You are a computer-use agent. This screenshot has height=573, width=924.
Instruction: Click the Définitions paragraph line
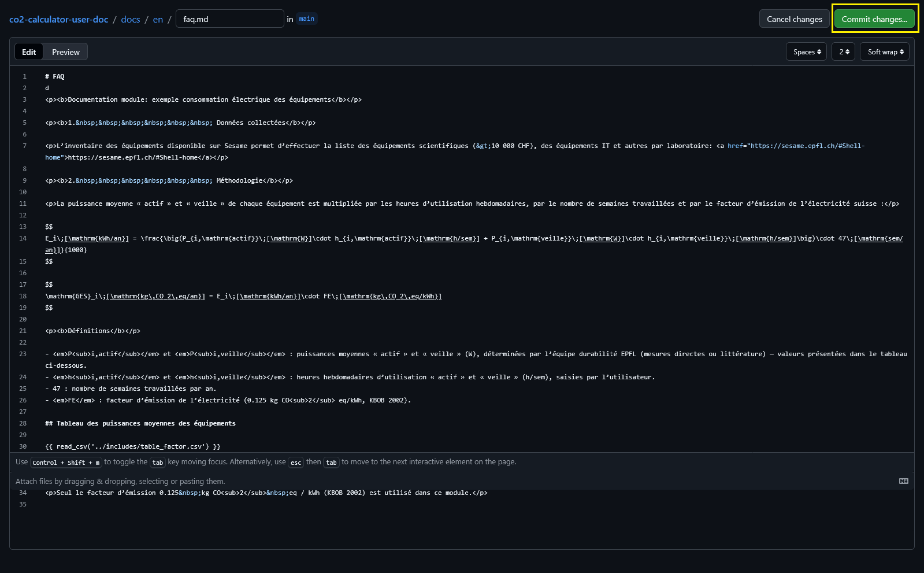93,331
